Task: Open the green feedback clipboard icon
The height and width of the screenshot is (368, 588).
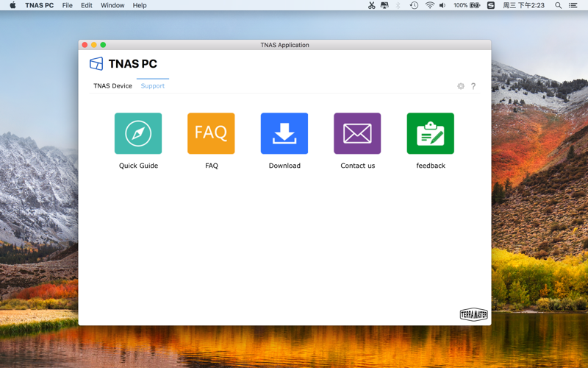Action: click(x=431, y=133)
